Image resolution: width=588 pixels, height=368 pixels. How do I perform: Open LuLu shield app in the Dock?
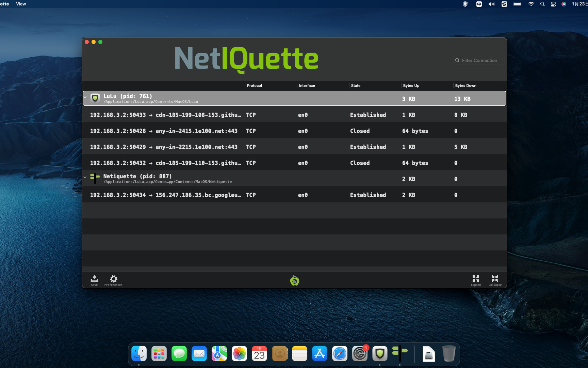point(380,354)
